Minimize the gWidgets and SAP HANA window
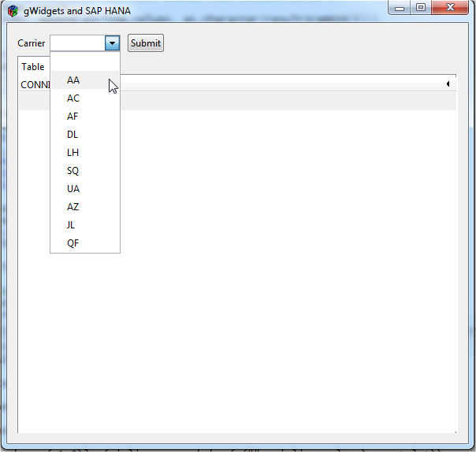The image size is (476, 452). [400, 8]
